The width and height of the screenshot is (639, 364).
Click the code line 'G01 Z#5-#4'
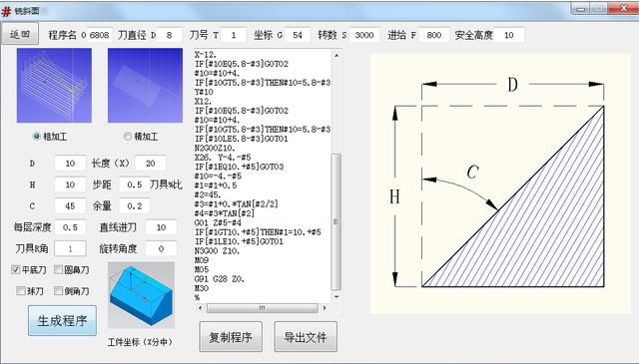point(218,222)
